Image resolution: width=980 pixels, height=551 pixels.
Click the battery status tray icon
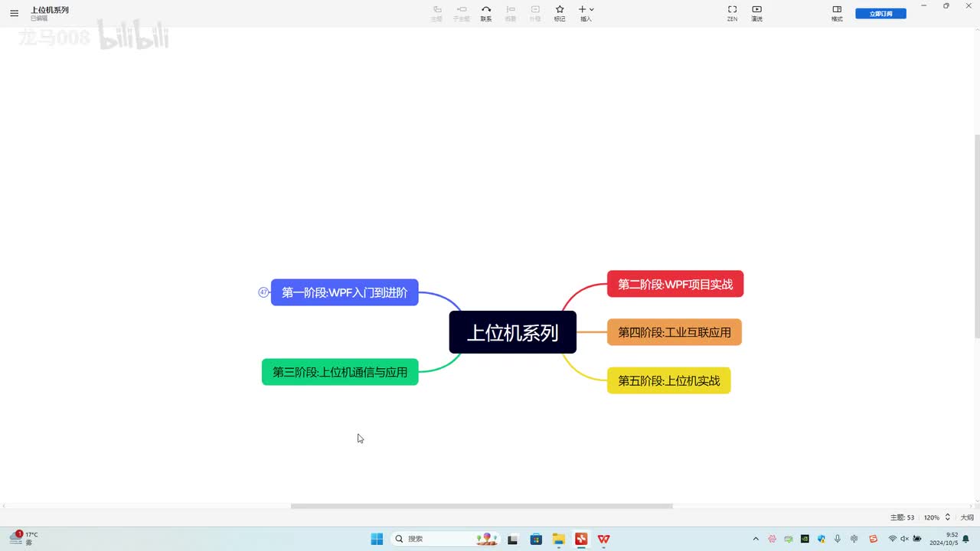click(x=917, y=539)
